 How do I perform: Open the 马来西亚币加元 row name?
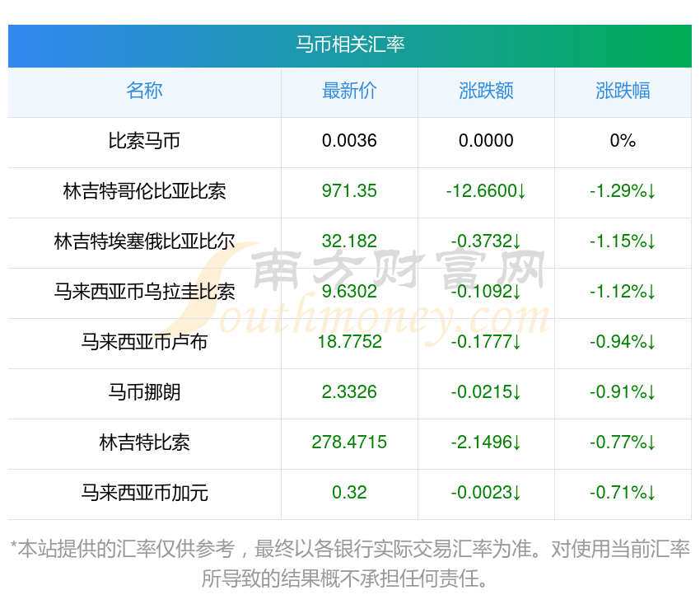pos(144,493)
